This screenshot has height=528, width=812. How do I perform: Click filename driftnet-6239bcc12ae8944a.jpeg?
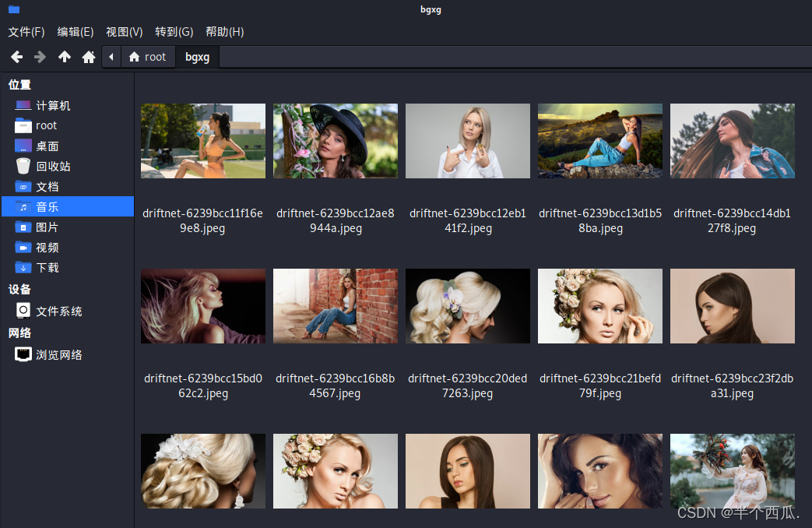click(336, 220)
